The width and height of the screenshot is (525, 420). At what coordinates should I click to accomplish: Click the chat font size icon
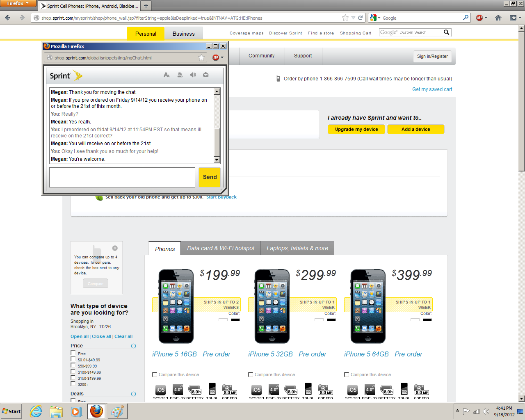click(x=167, y=75)
